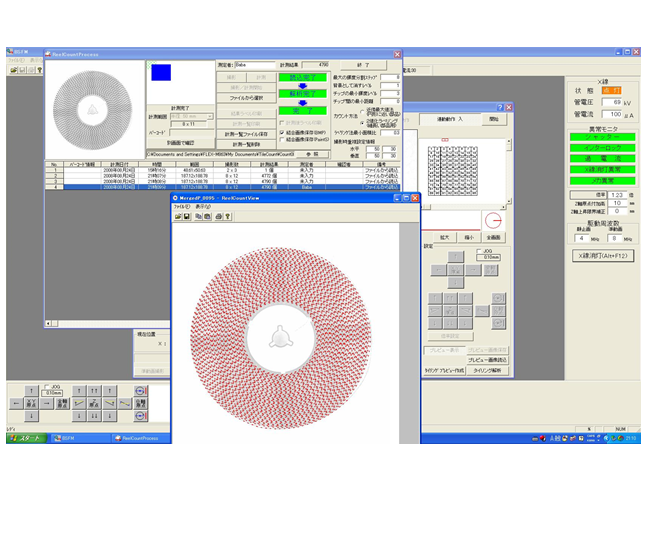Paste icon in ReelCountView toolbar
Image resolution: width=647 pixels, height=545 pixels.
pyautogui.click(x=207, y=216)
